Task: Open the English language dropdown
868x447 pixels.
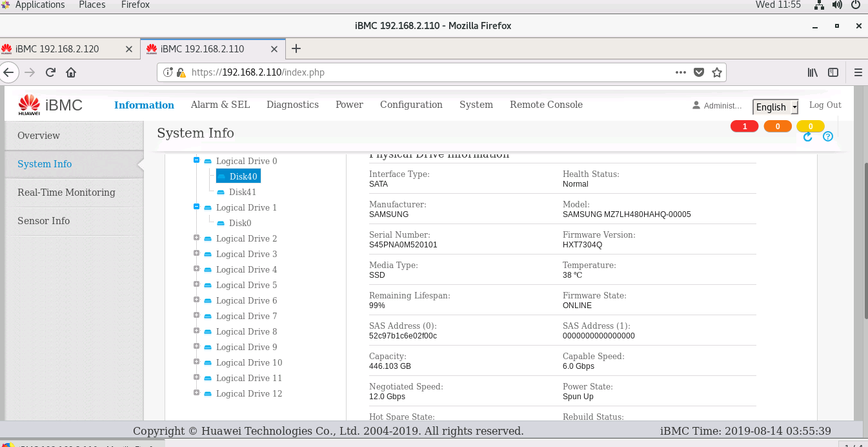Action: [x=776, y=107]
